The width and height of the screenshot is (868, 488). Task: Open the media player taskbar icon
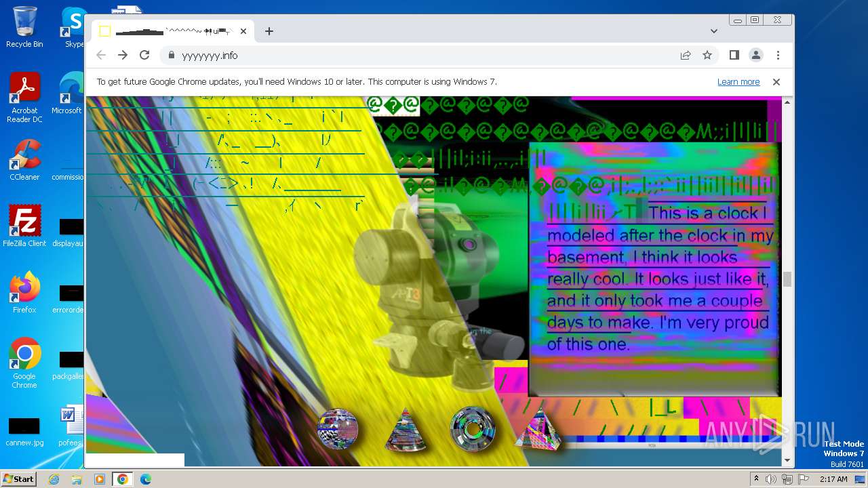[100, 479]
